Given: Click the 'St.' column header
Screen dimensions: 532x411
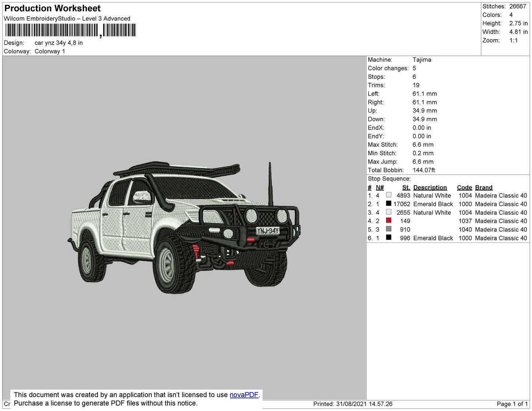Looking at the screenshot, I should [x=406, y=187].
